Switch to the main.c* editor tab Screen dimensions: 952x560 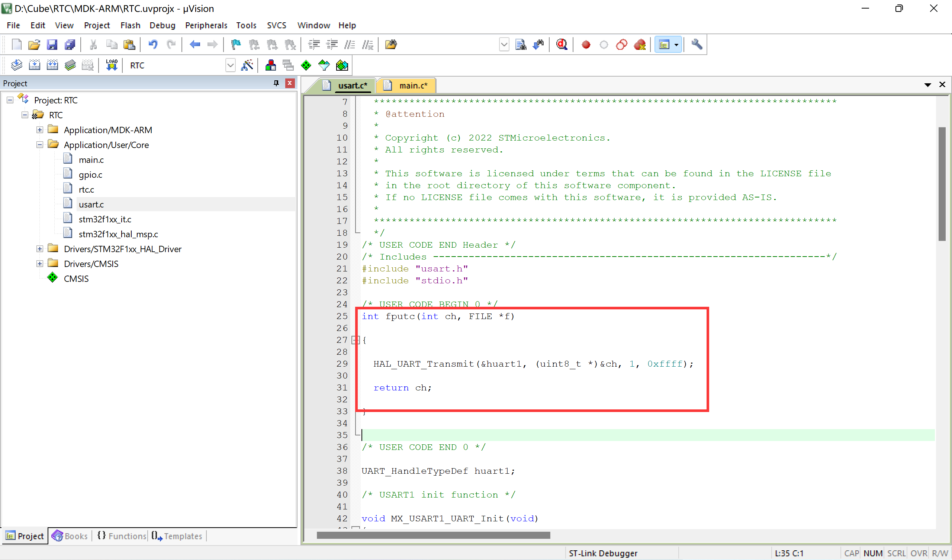pos(407,86)
